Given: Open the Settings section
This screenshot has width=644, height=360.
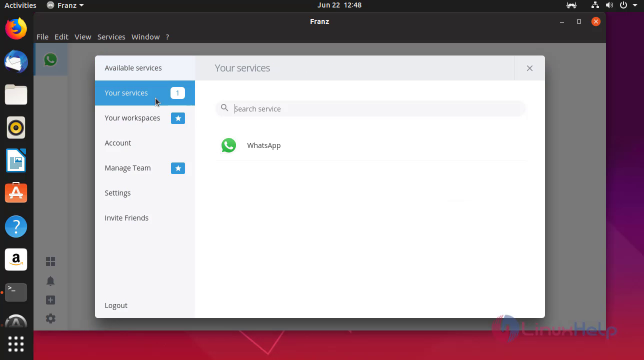Looking at the screenshot, I should pos(145,193).
